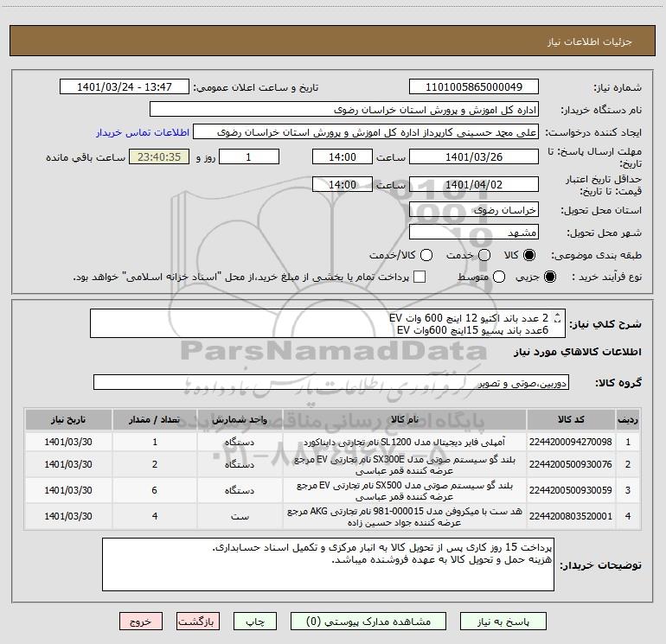Click the response deadline time field 14:00
Viewport: 666px width, 644px height.
[343, 156]
